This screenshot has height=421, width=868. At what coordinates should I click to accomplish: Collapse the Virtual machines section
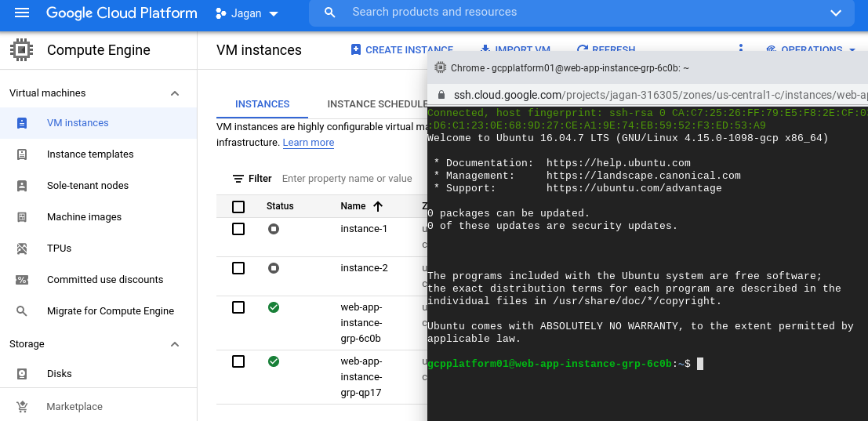point(175,93)
